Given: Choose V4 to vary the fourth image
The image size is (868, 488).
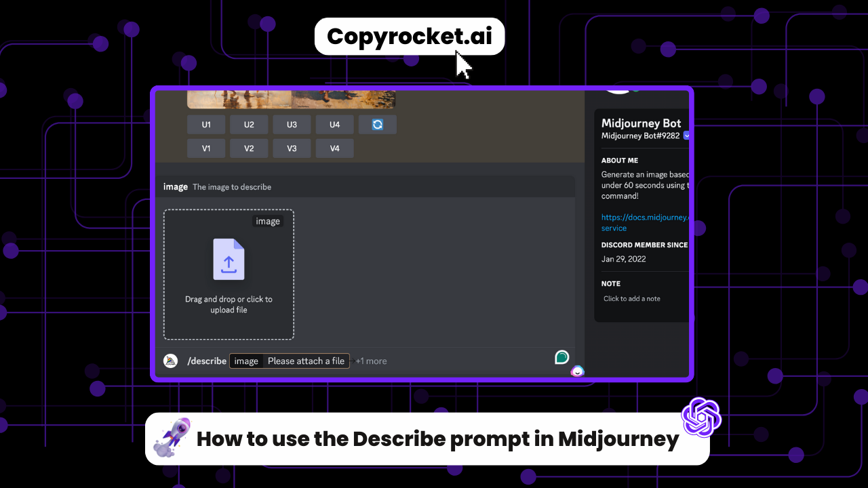Looking at the screenshot, I should click(x=334, y=148).
